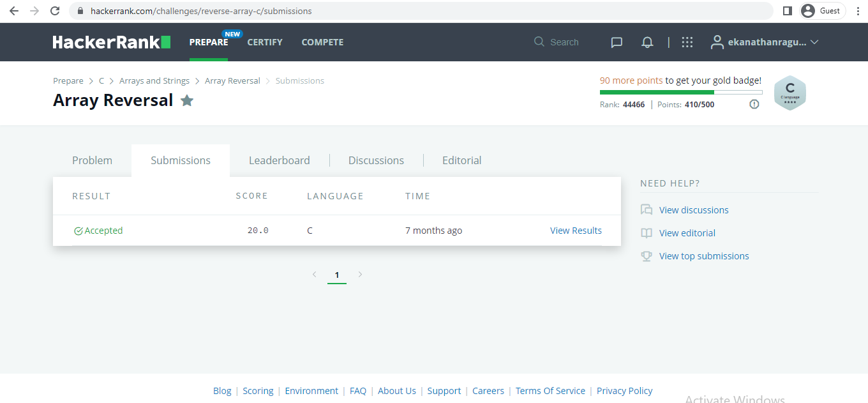This screenshot has height=403, width=868.
Task: Reload the page
Action: click(55, 11)
